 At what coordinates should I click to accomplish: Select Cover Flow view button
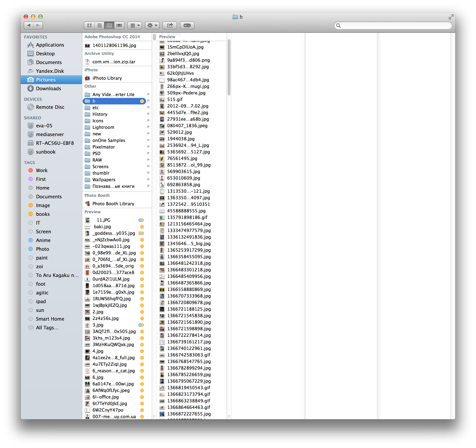(119, 25)
